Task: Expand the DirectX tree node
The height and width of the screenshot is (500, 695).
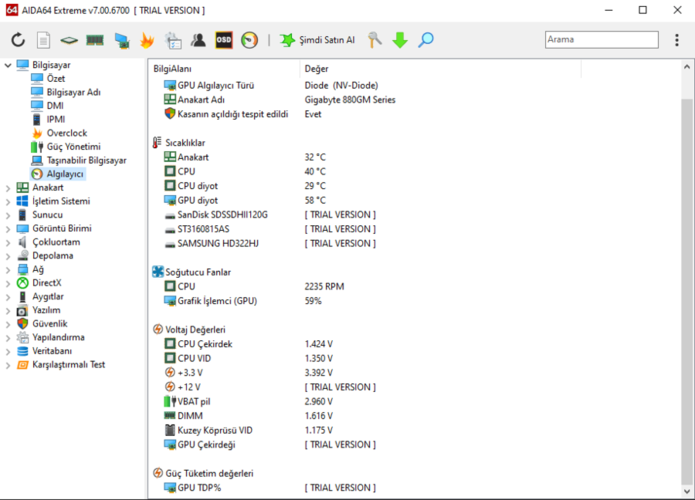Action: [x=8, y=284]
